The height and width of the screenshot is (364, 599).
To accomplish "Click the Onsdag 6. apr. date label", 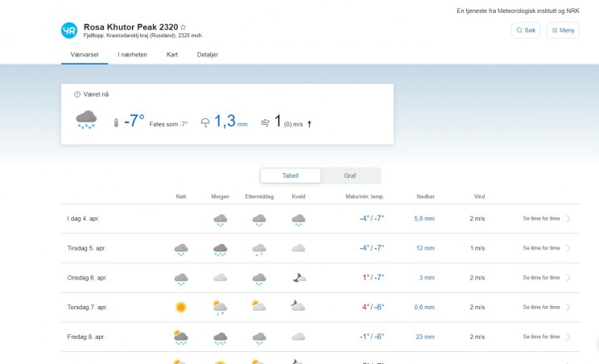I will (87, 278).
